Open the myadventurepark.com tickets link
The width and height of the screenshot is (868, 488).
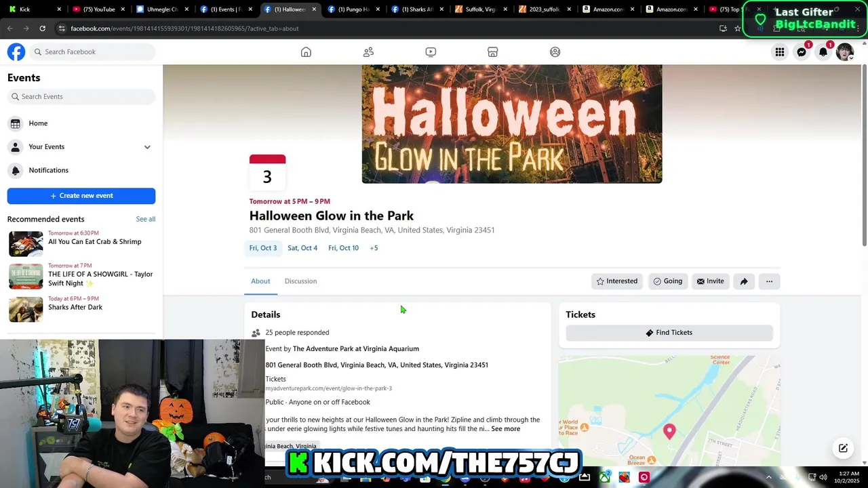328,388
